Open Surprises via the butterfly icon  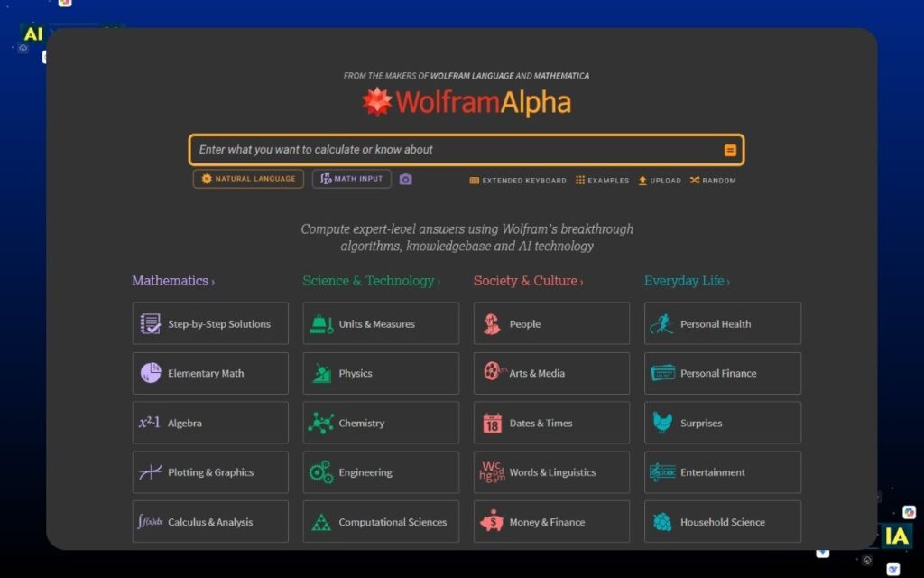tap(661, 423)
